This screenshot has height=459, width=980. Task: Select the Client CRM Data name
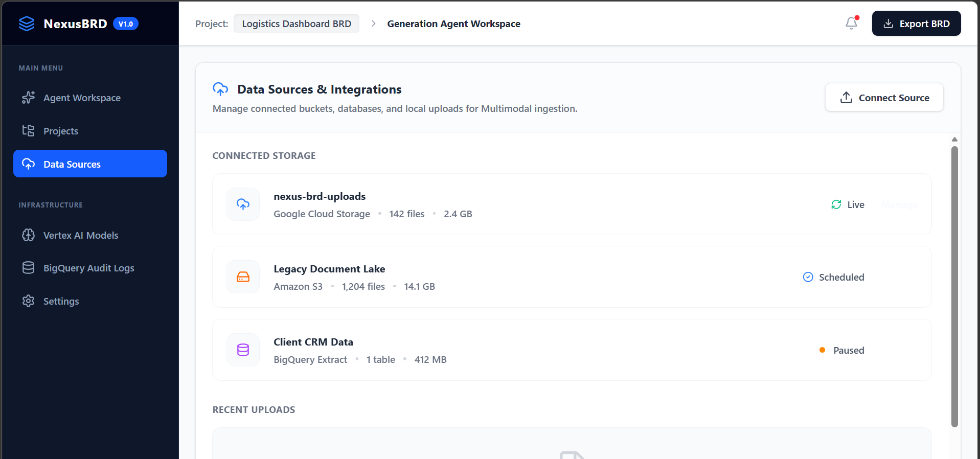tap(313, 342)
